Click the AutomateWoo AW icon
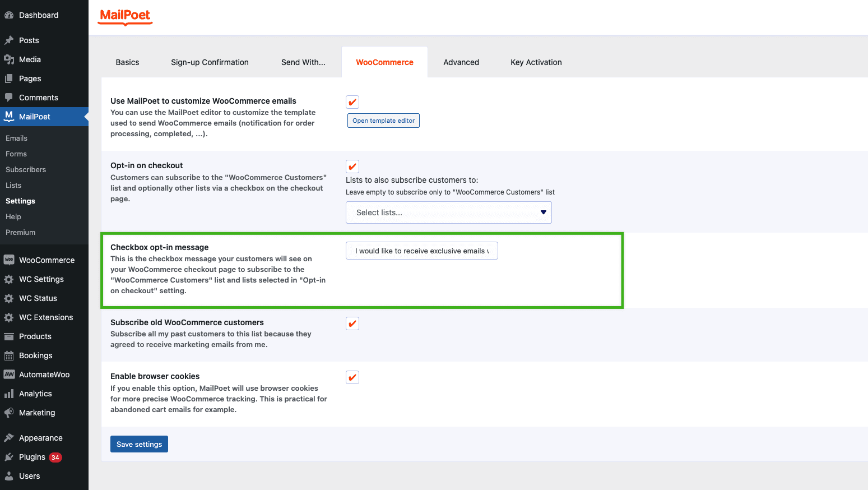The image size is (868, 490). pos(9,375)
